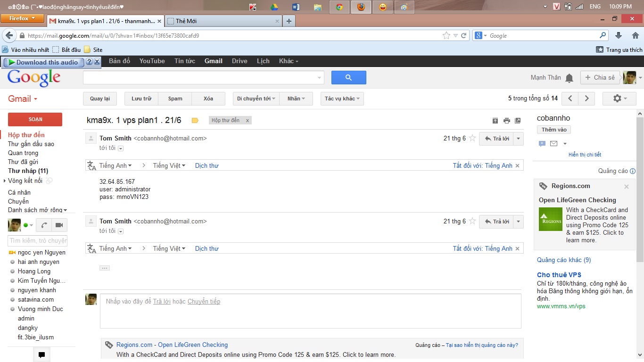Image resolution: width=644 pixels, height=362 pixels.
Task: Click the magnifier in the Firefox search box
Action: [603, 35]
